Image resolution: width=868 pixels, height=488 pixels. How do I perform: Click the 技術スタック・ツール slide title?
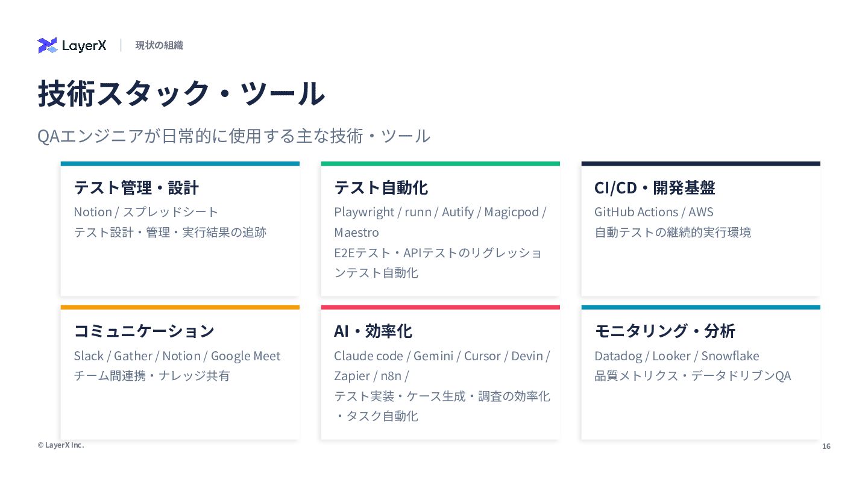coord(181,94)
